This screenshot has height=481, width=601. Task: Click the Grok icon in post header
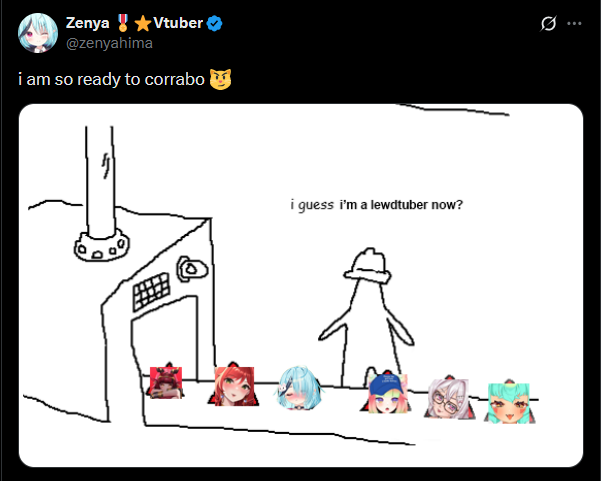point(548,24)
